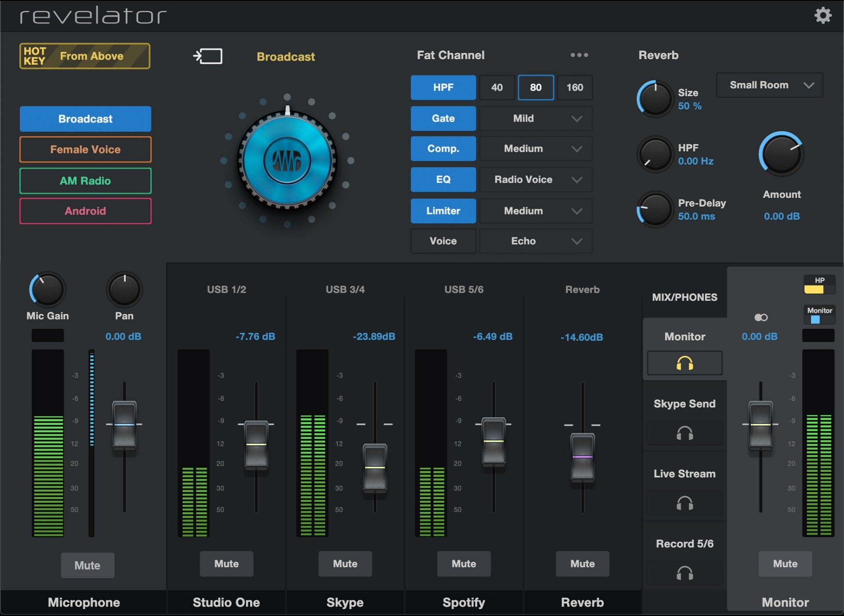This screenshot has height=616, width=844.
Task: Click the Hot Key From Above button
Action: pyautogui.click(x=85, y=56)
